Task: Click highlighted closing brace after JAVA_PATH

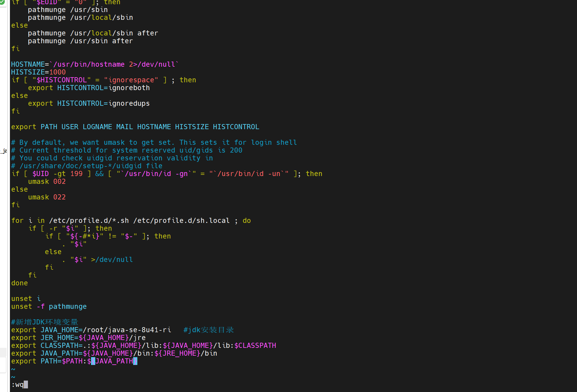Action: (136, 361)
